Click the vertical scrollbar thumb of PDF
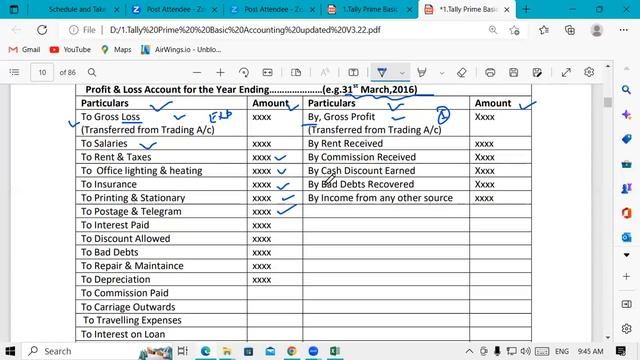Screen dimensions: 640x360 tap(608, 102)
